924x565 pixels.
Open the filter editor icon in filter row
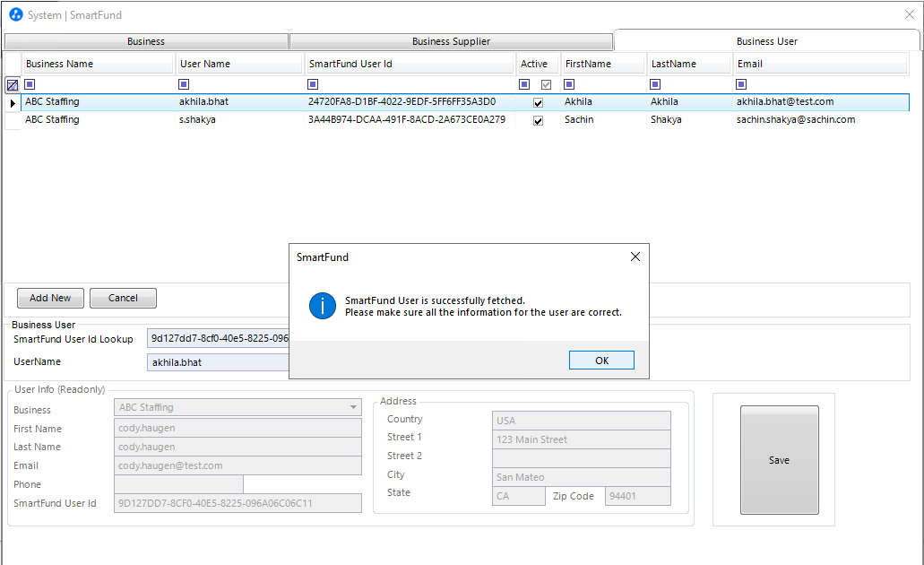click(x=13, y=85)
